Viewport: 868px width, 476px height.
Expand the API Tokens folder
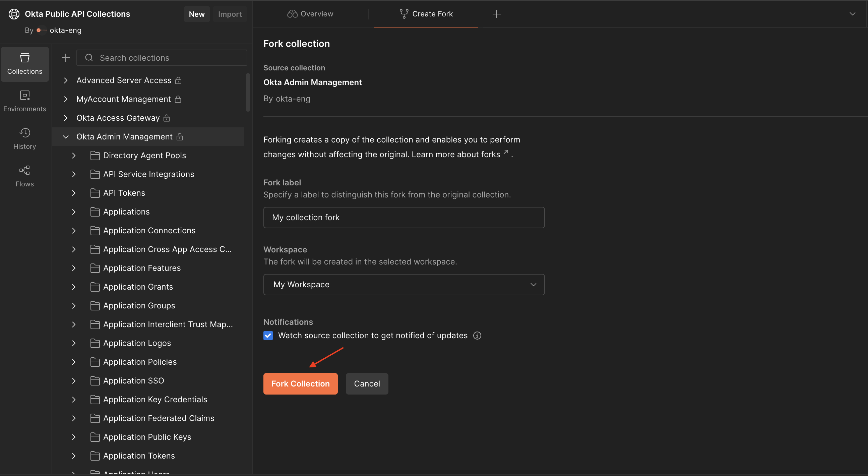pyautogui.click(x=74, y=193)
